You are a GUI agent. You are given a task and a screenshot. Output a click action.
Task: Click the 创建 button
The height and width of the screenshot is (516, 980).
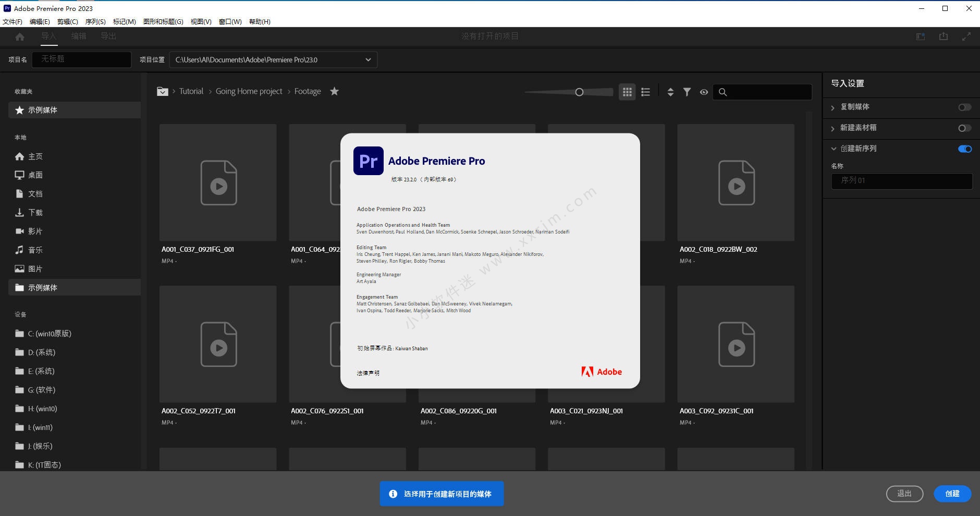(x=952, y=494)
